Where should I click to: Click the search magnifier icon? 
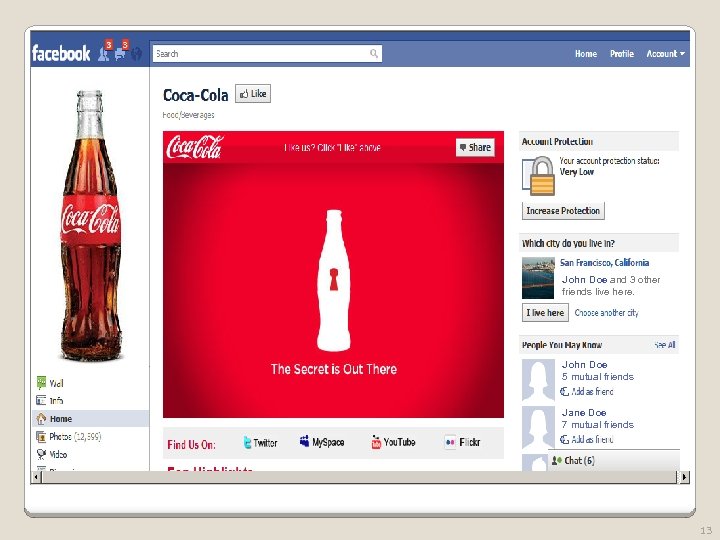tap(374, 54)
